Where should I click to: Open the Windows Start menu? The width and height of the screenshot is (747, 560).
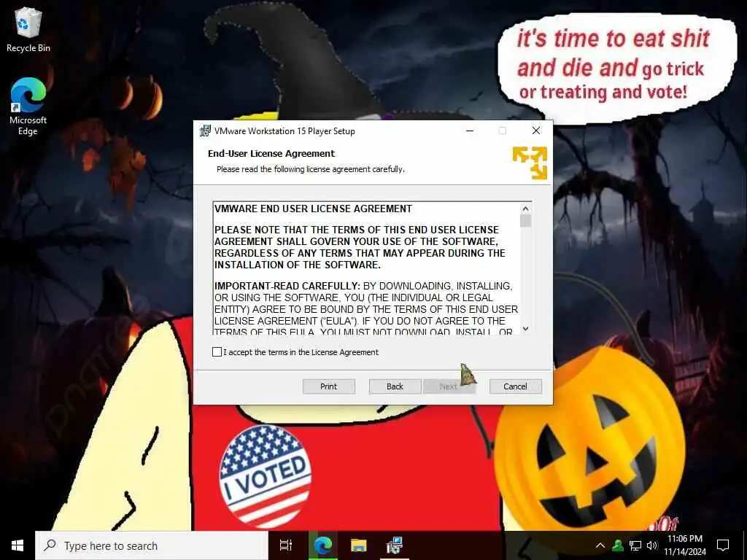click(18, 545)
